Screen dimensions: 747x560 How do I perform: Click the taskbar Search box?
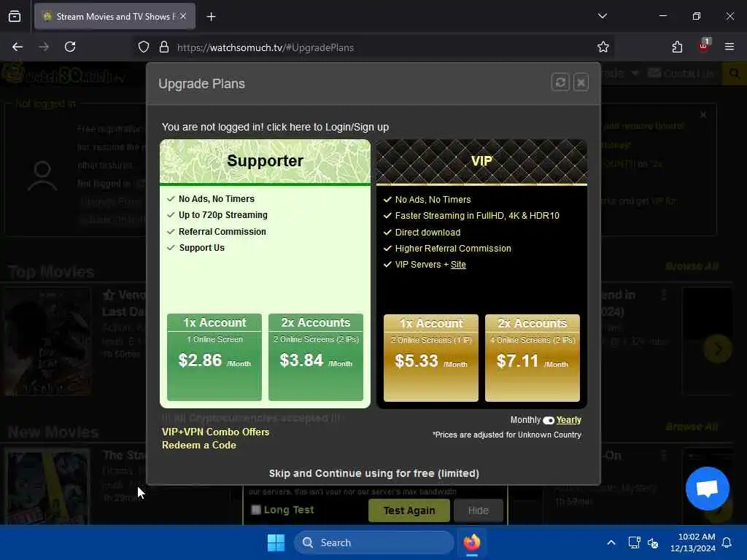(374, 542)
